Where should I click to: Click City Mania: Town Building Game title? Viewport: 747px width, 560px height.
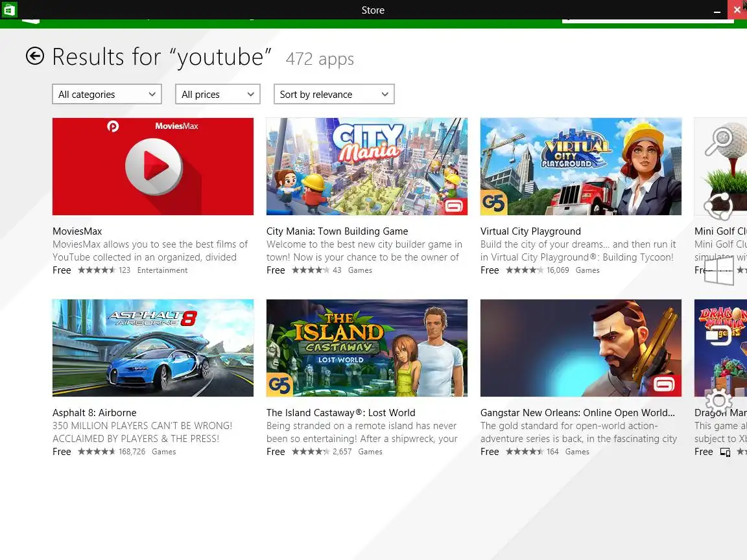(337, 231)
